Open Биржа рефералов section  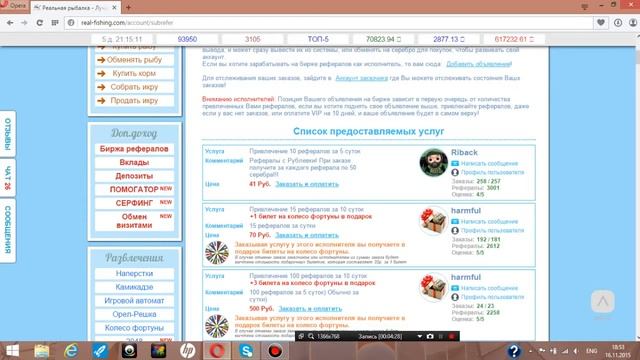[134, 149]
